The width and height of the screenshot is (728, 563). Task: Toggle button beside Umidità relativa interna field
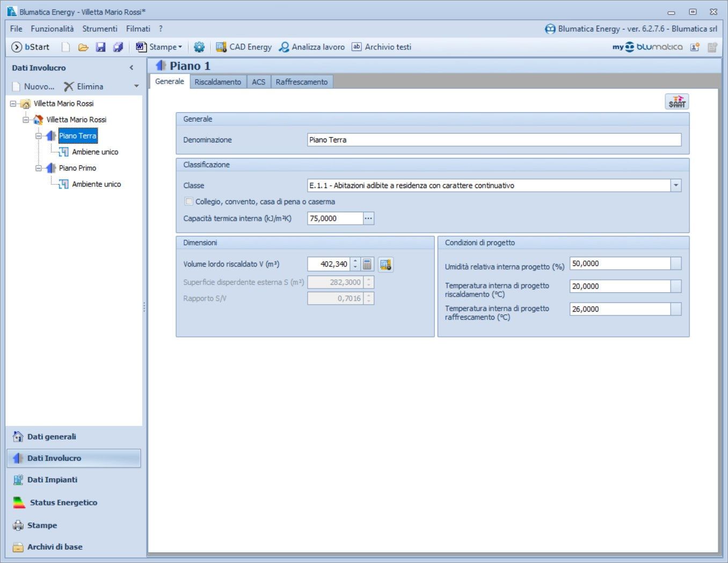[676, 264]
